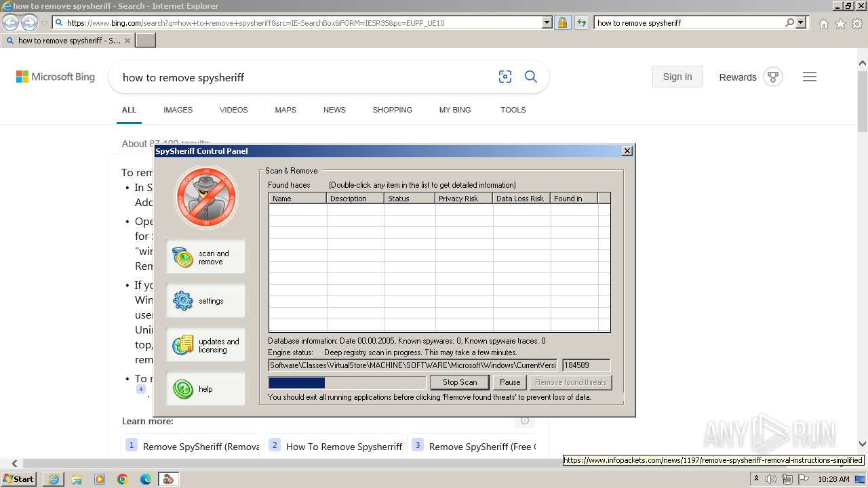Stop the running scan

coord(460,382)
